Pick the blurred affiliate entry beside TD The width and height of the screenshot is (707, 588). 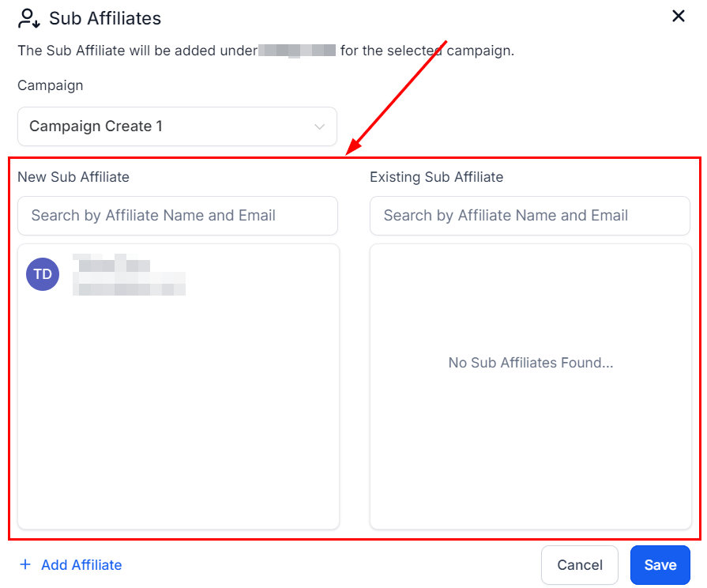pos(129,274)
